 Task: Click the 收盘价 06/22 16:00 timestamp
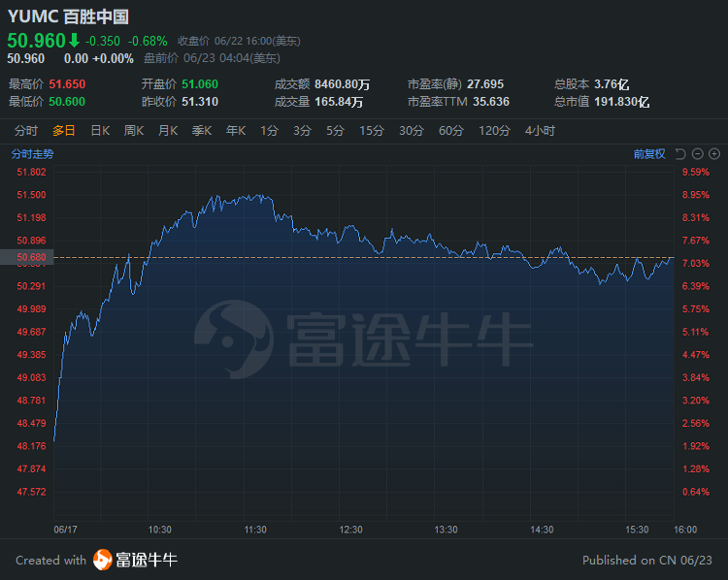point(239,42)
